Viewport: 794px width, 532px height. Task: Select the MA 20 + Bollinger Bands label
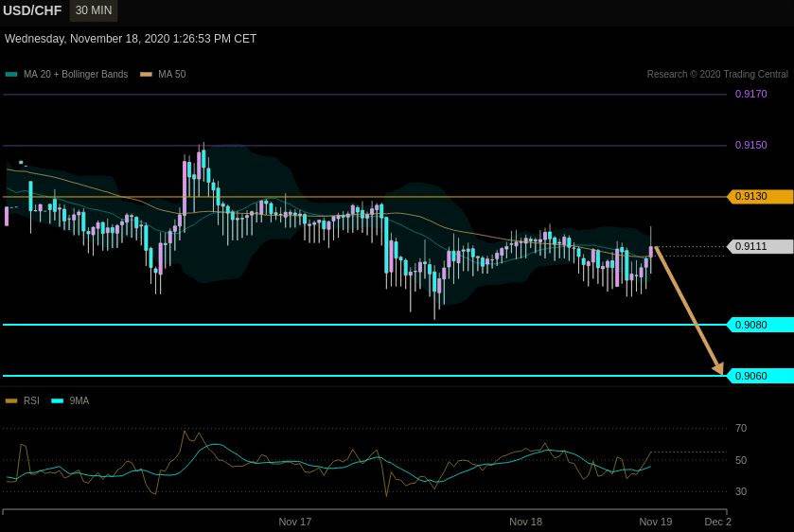tap(76, 74)
